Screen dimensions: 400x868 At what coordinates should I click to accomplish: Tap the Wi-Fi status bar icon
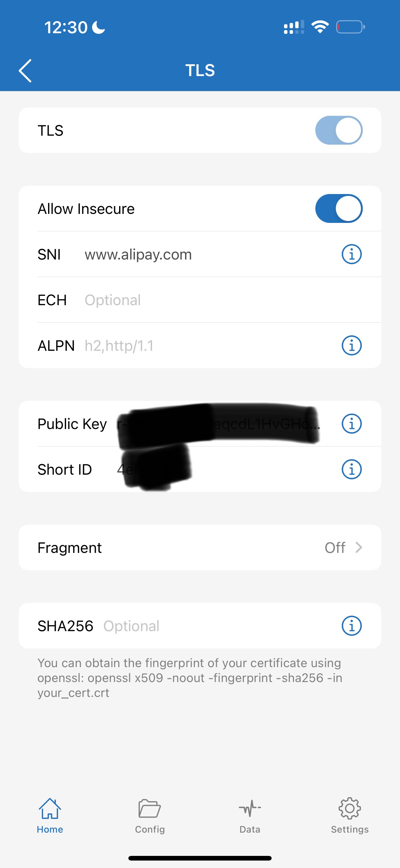[x=320, y=27]
